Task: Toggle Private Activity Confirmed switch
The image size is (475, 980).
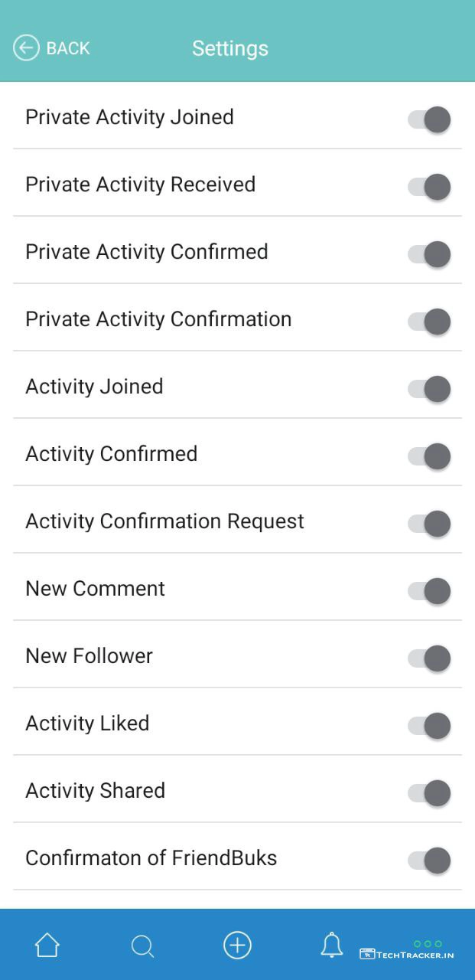Action: (x=429, y=254)
